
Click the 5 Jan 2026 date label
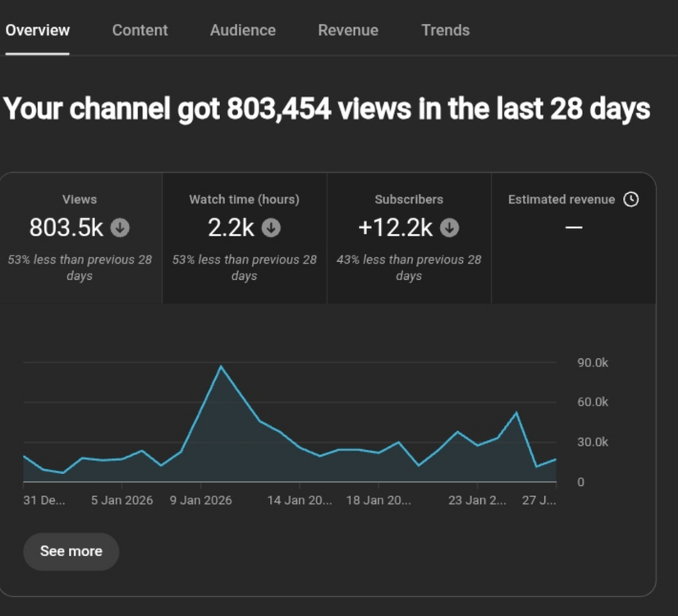121,500
